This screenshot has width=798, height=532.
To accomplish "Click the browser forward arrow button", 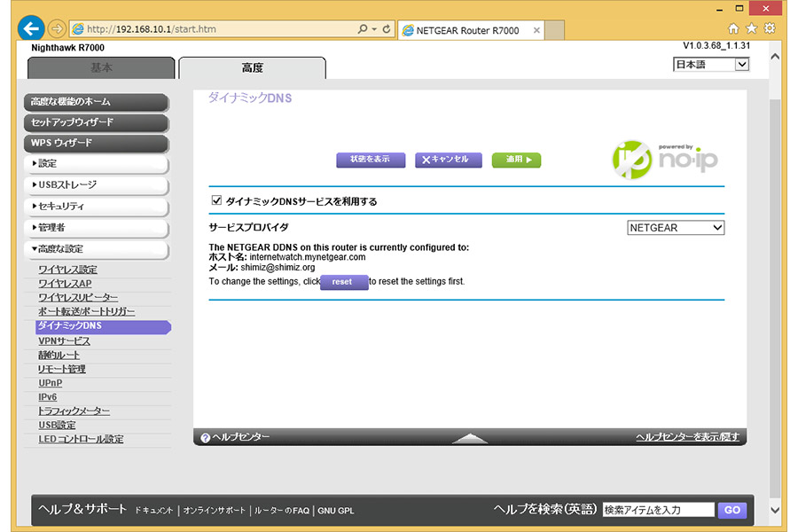I will pyautogui.click(x=58, y=28).
